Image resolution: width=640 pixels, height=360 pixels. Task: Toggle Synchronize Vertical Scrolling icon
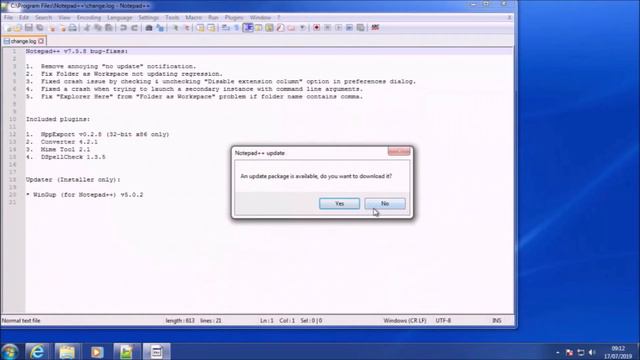click(x=200, y=28)
